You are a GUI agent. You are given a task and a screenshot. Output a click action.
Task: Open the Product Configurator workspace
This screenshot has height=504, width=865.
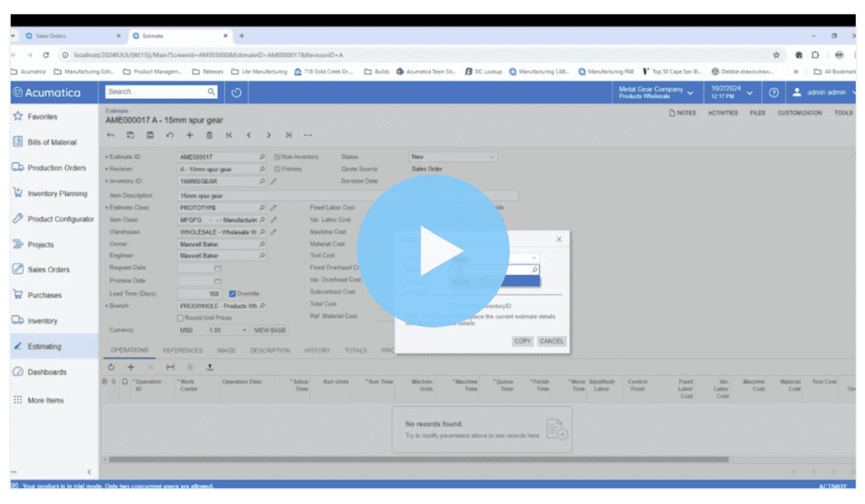pos(60,219)
